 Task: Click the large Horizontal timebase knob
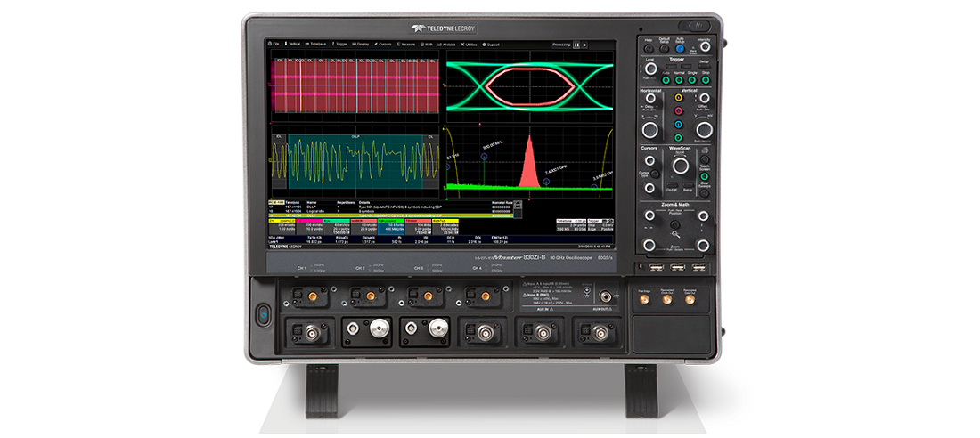point(650,129)
